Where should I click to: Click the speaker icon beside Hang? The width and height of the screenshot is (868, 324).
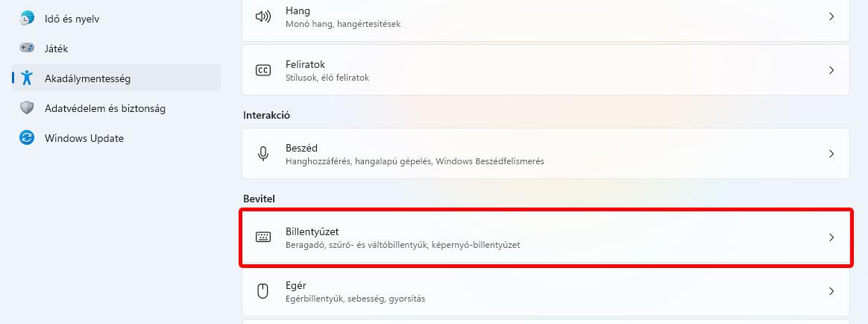pos(262,16)
